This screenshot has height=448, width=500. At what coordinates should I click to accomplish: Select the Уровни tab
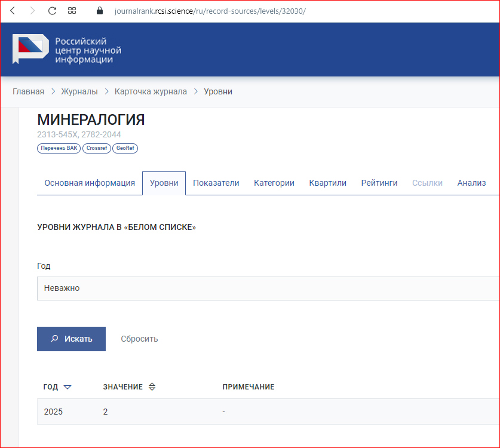click(x=164, y=183)
